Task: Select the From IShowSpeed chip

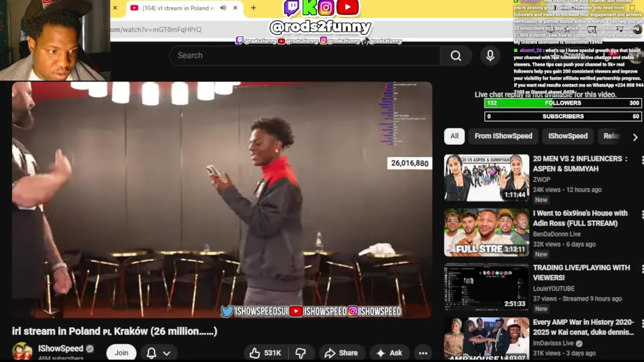Action: (x=503, y=136)
